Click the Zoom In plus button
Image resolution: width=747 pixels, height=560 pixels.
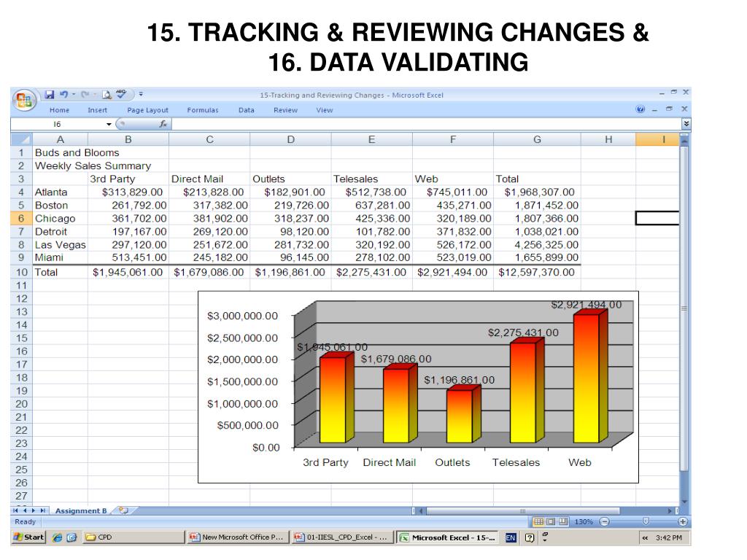pos(683,522)
